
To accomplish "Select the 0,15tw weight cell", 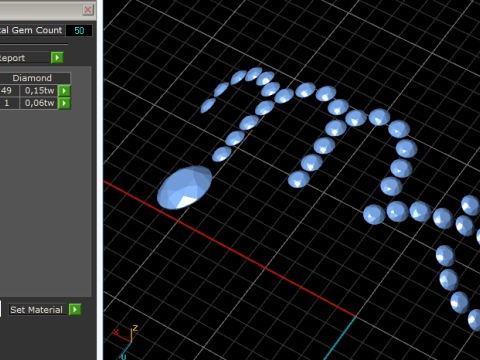I will point(39,91).
